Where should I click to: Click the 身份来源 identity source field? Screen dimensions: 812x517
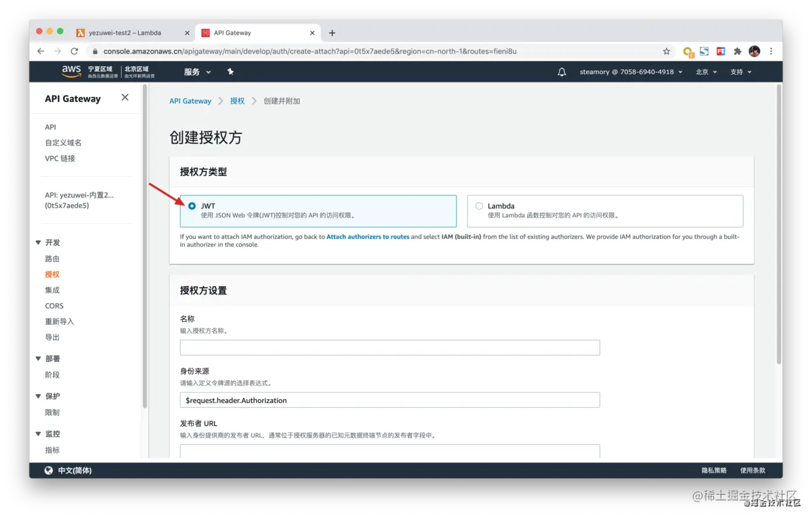pyautogui.click(x=390, y=400)
